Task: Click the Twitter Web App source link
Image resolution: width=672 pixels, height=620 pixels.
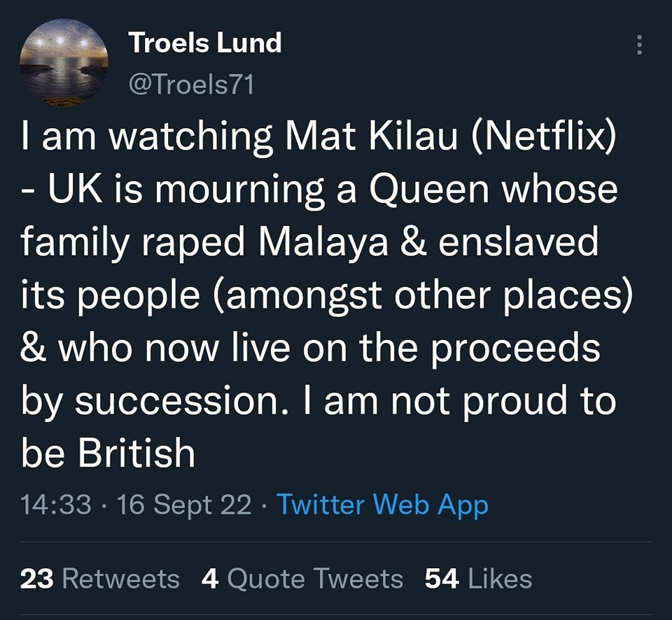Action: tap(382, 504)
